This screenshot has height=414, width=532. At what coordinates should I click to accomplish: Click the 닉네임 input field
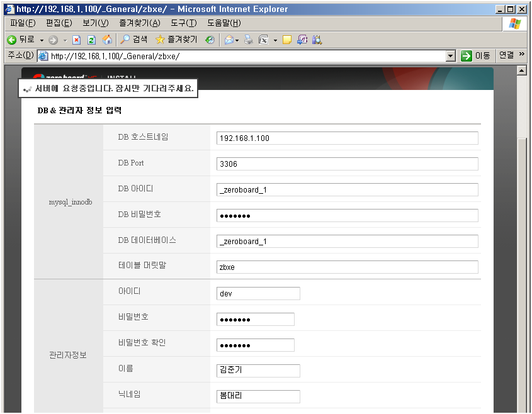(258, 396)
